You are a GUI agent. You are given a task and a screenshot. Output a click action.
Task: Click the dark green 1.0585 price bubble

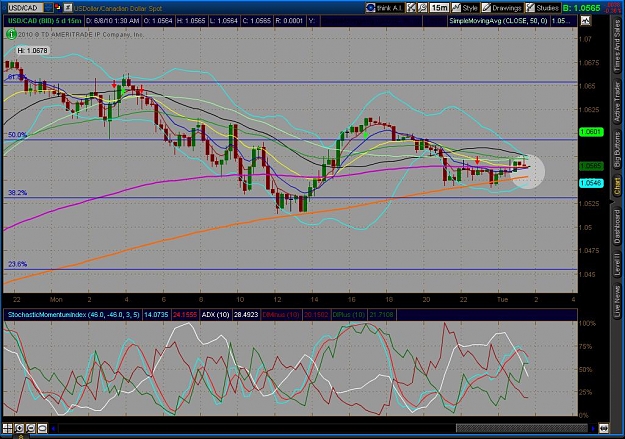point(591,165)
